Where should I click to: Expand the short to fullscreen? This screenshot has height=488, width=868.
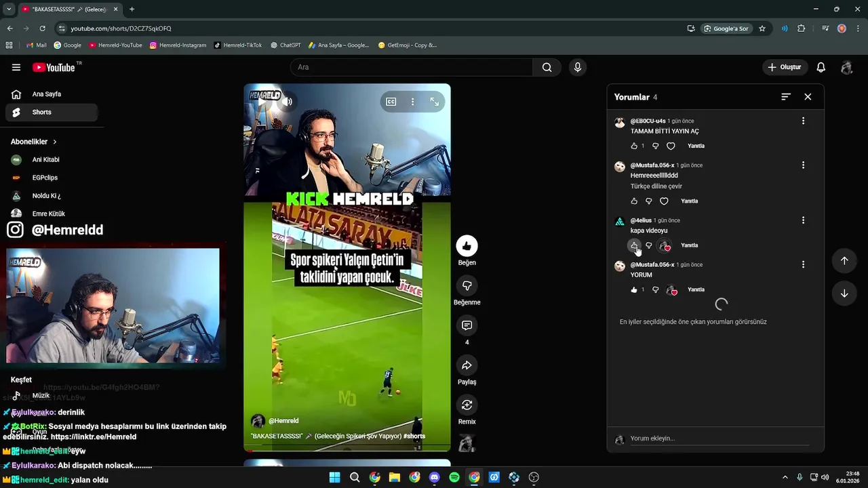435,102
